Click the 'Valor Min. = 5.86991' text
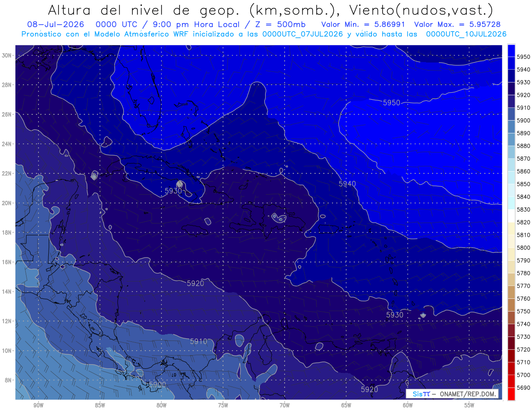This screenshot has width=532, height=411. (364, 24)
